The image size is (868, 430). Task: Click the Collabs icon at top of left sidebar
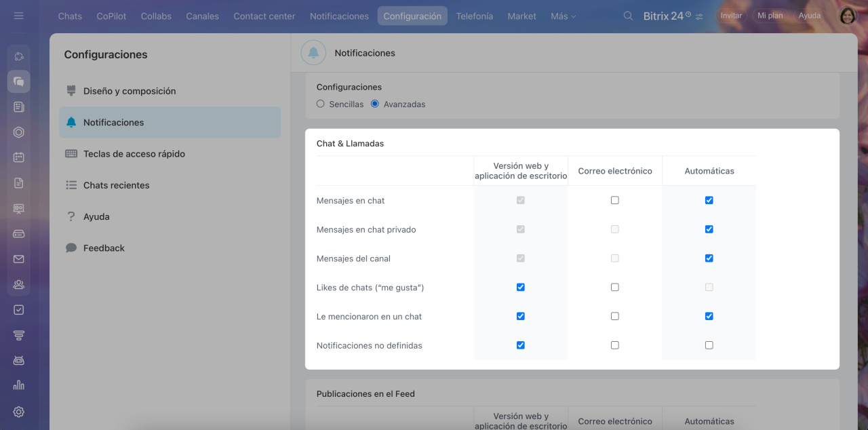[x=18, y=56]
